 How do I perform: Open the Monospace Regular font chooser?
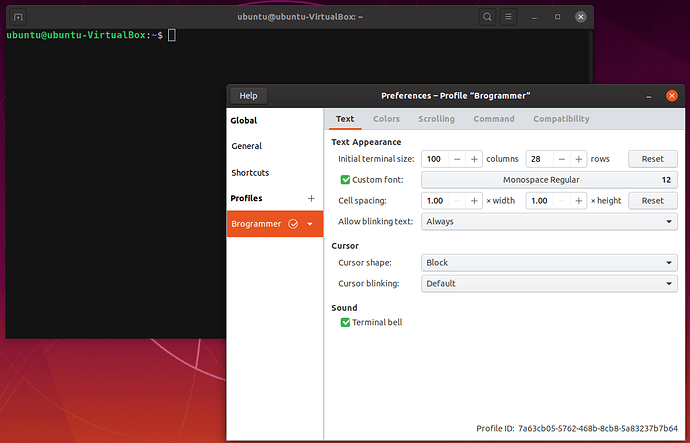(x=549, y=180)
